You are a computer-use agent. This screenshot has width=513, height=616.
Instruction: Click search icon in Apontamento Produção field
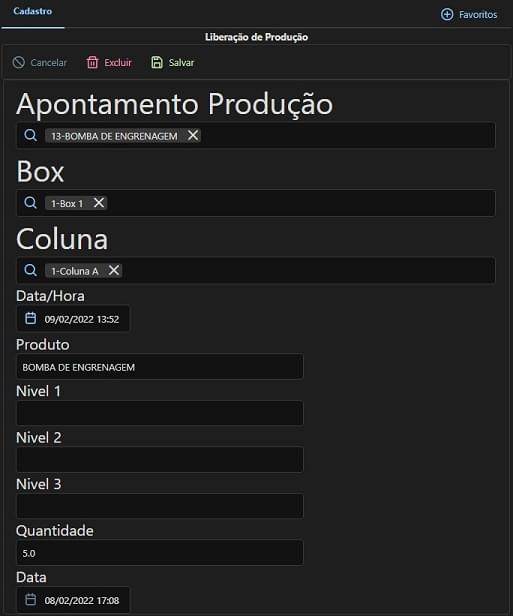click(30, 135)
